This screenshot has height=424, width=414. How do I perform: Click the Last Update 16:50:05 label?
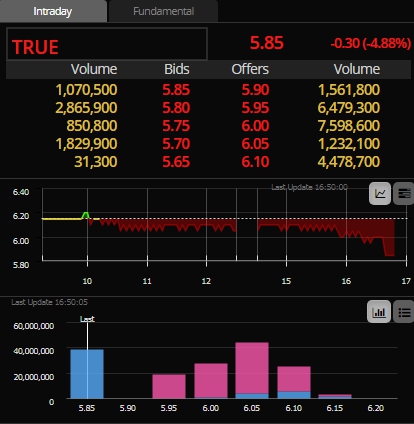point(49,302)
